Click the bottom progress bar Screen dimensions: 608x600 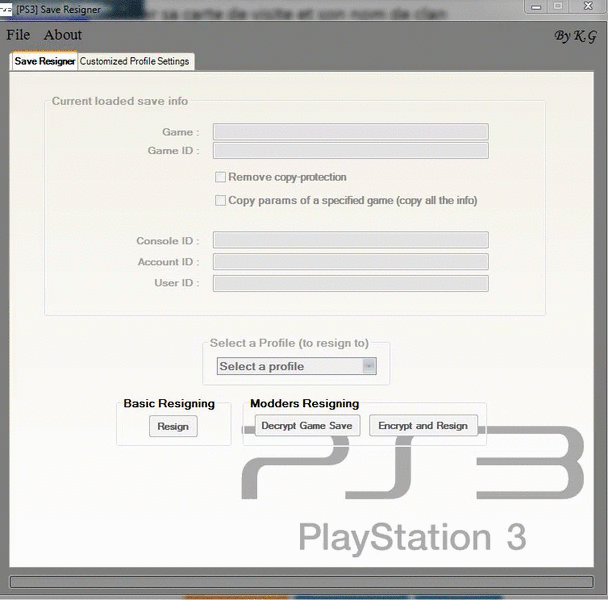[x=302, y=582]
